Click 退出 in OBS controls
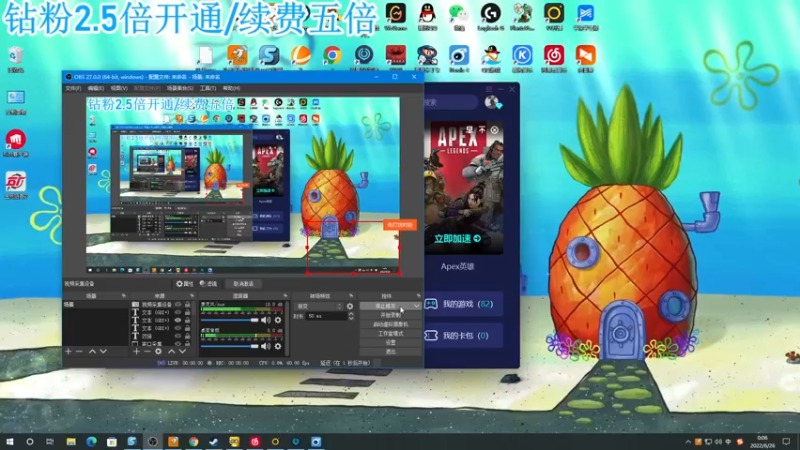The image size is (800, 450). click(x=390, y=352)
